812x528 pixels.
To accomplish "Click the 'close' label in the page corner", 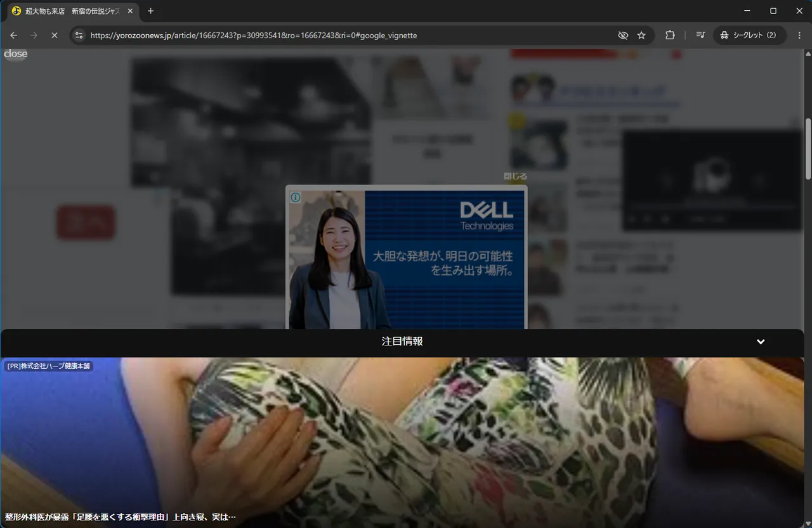I will (16, 54).
